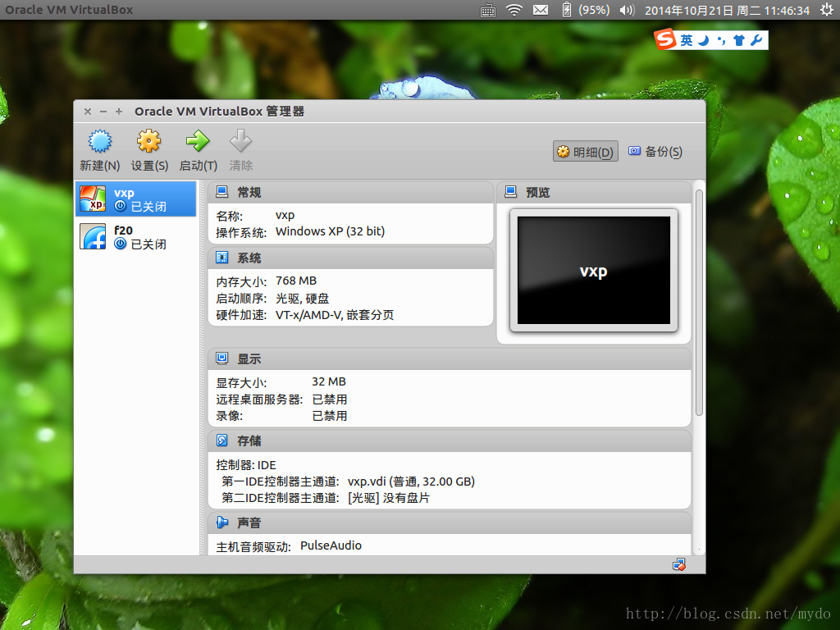The image size is (840, 630).
Task: Click the 'PulseAudio' audio driver value
Action: coord(331,546)
